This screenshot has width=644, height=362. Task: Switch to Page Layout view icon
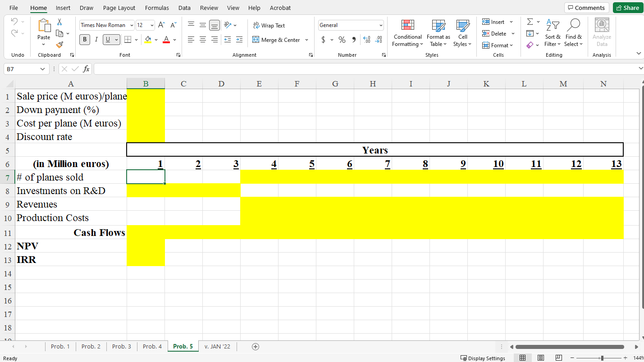click(x=540, y=358)
